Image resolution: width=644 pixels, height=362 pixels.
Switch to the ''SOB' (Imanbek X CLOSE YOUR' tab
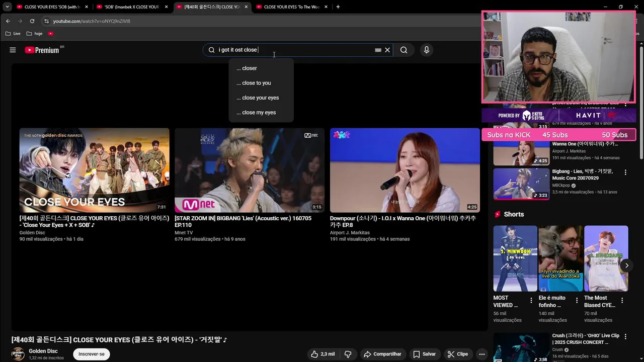(x=131, y=7)
